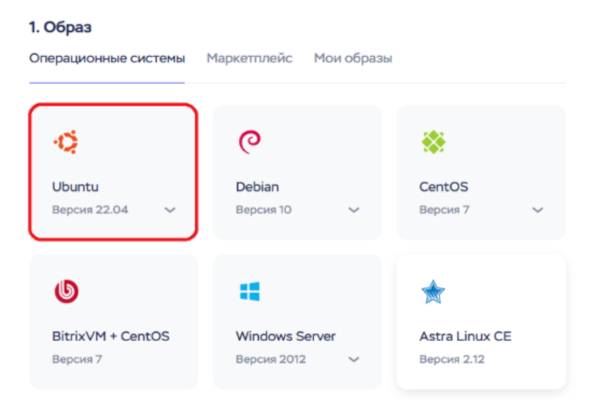Screen dimensions: 596x400
Task: Select the Ubuntu card title
Action: (75, 187)
